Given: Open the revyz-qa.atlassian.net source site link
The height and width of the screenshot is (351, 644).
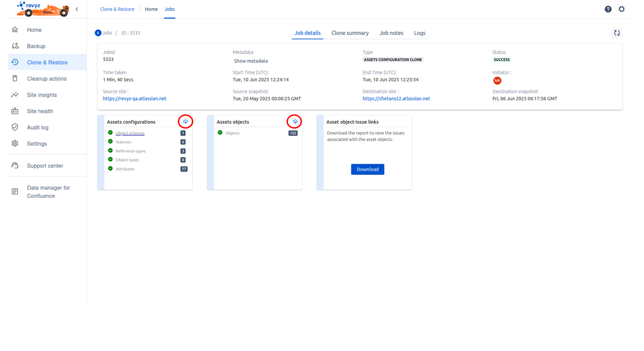Looking at the screenshot, I should [x=134, y=99].
